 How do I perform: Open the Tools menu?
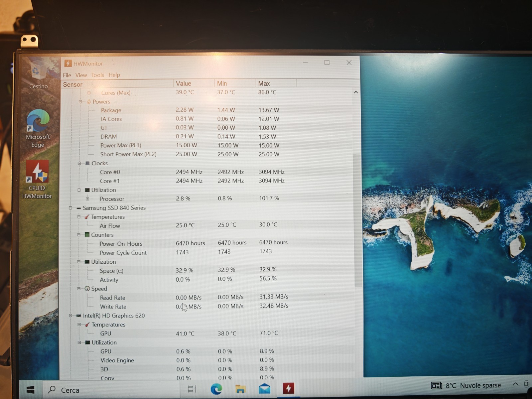(98, 75)
